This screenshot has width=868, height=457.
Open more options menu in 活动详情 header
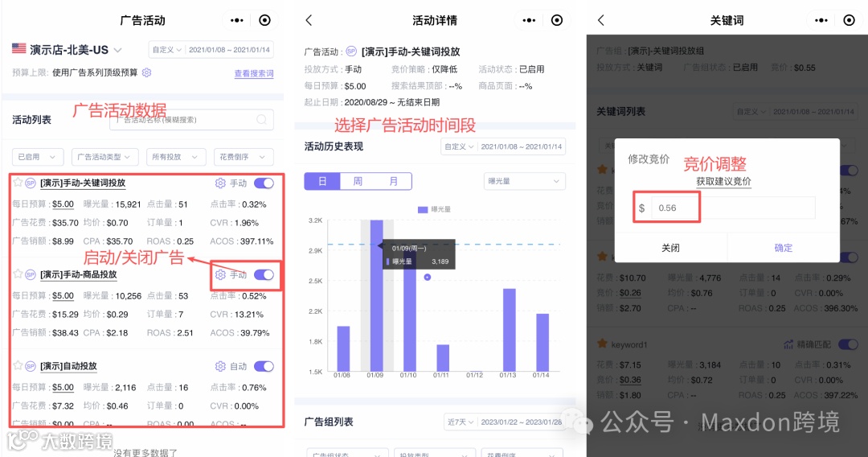coord(529,20)
